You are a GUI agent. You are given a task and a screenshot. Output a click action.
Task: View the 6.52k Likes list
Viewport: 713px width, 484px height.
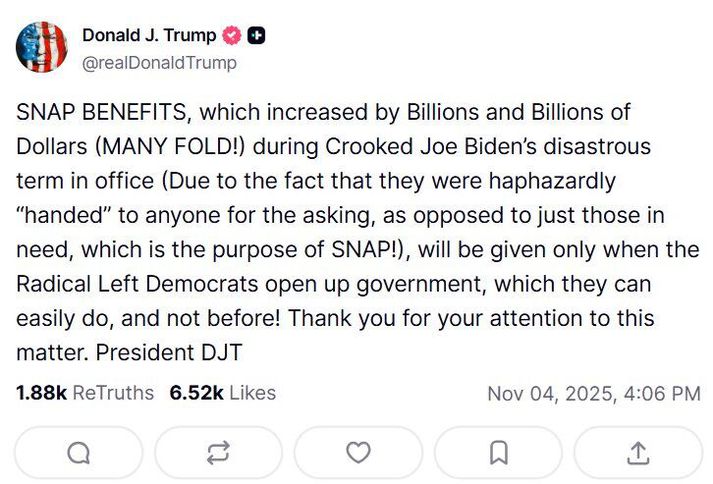click(222, 393)
